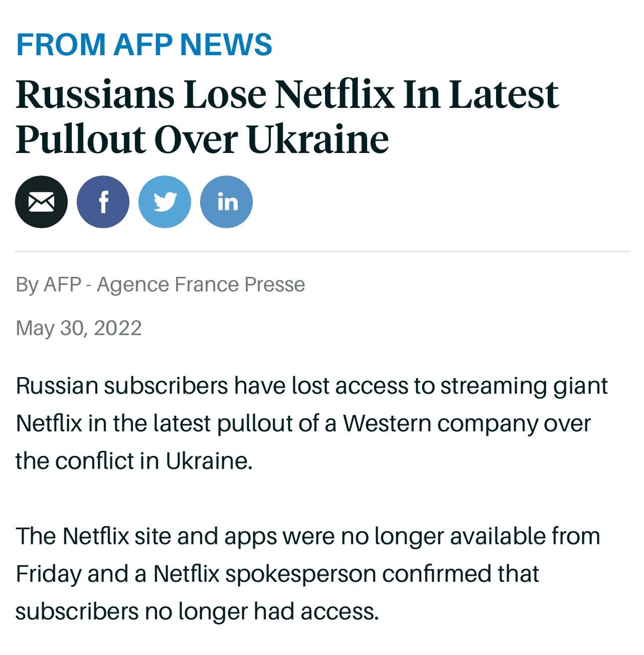Tweet the article via Twitter icon

(165, 202)
